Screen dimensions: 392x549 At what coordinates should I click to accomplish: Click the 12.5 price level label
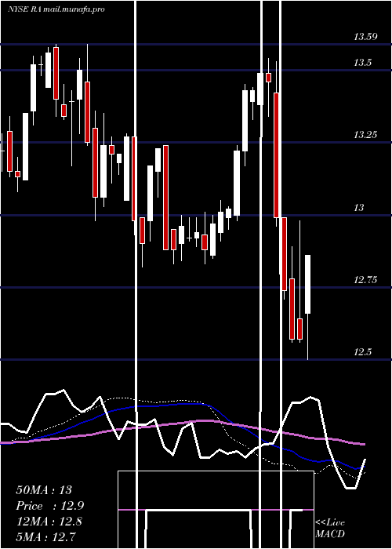(x=362, y=352)
